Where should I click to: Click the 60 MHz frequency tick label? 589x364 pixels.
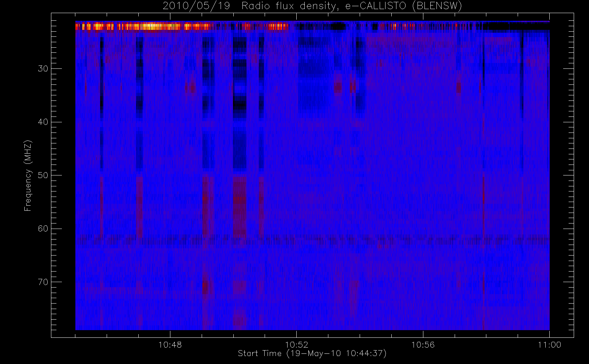tap(43, 229)
